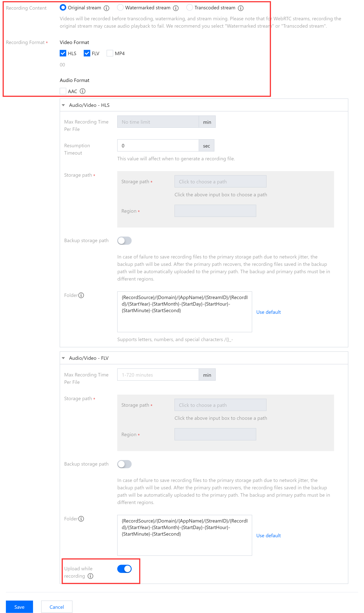364x613 pixels.
Task: Click the info icon next to Original stream
Action: tap(106, 8)
